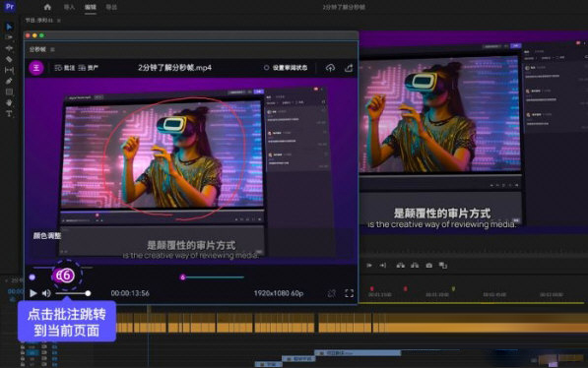
Task: Click the Comparison View icon
Action: 443,266
